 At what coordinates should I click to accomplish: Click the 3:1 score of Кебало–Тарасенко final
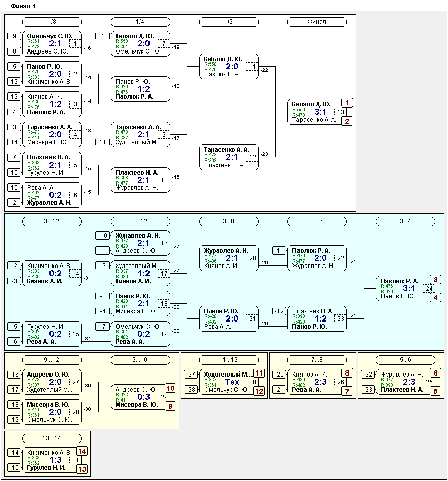[320, 112]
